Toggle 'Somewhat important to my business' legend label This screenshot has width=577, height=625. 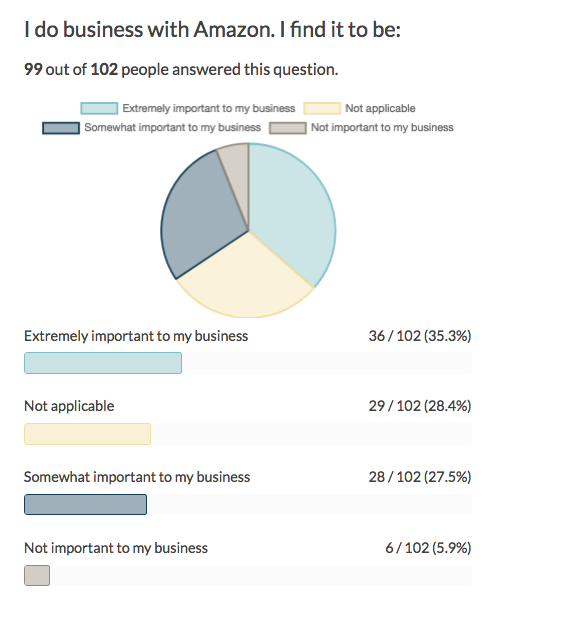[173, 128]
